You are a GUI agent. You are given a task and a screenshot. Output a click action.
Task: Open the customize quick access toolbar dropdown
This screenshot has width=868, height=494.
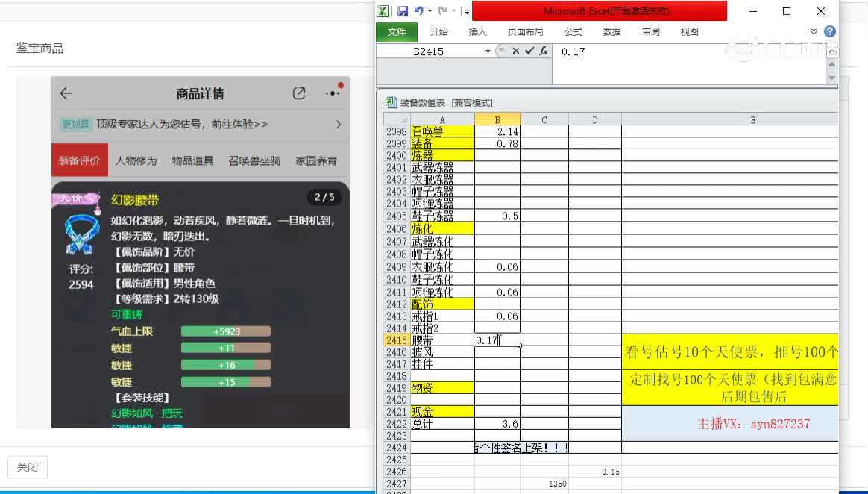[x=468, y=11]
